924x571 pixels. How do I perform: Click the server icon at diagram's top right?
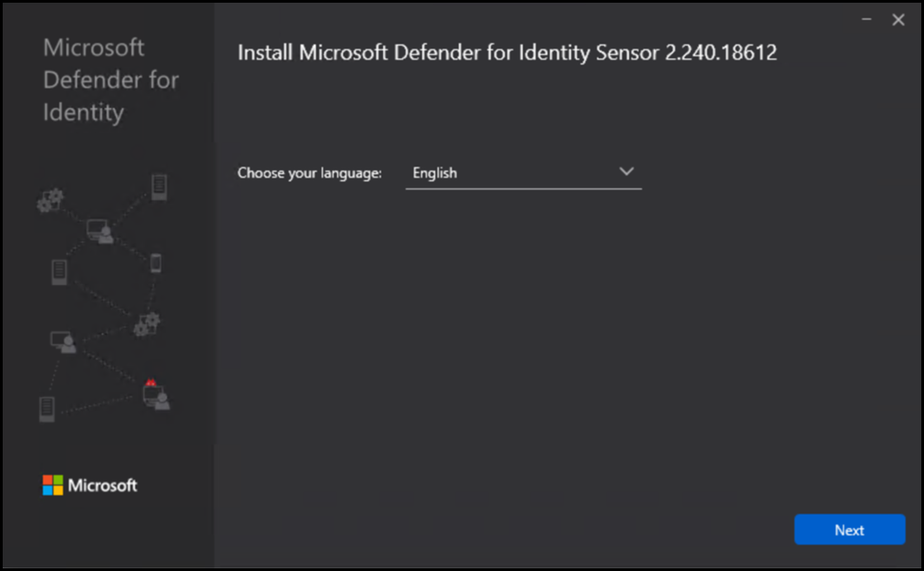(x=159, y=187)
